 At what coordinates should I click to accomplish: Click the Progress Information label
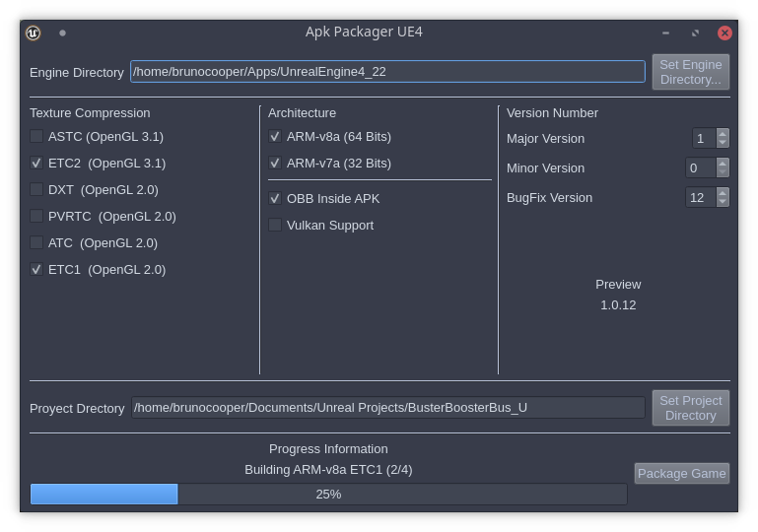(328, 449)
